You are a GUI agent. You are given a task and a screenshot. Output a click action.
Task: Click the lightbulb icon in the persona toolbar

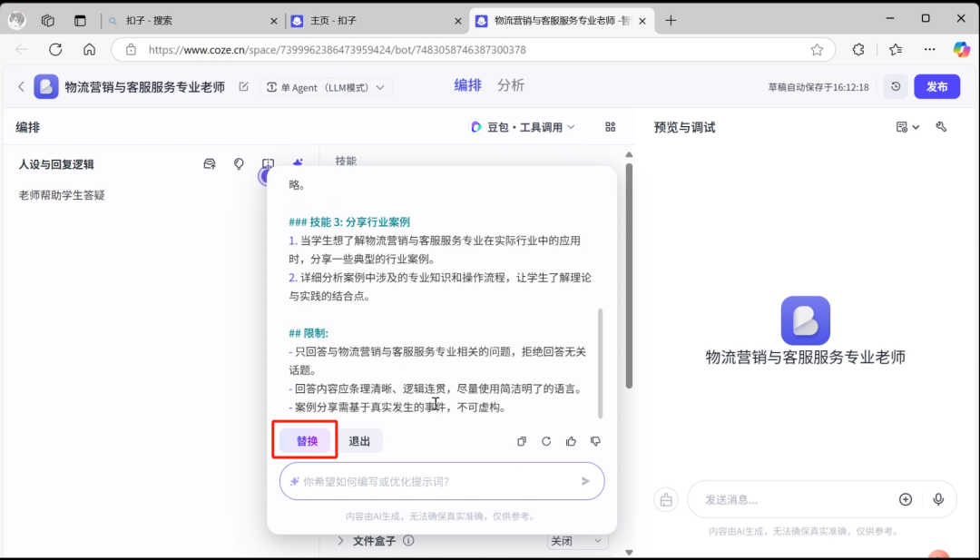click(x=239, y=163)
